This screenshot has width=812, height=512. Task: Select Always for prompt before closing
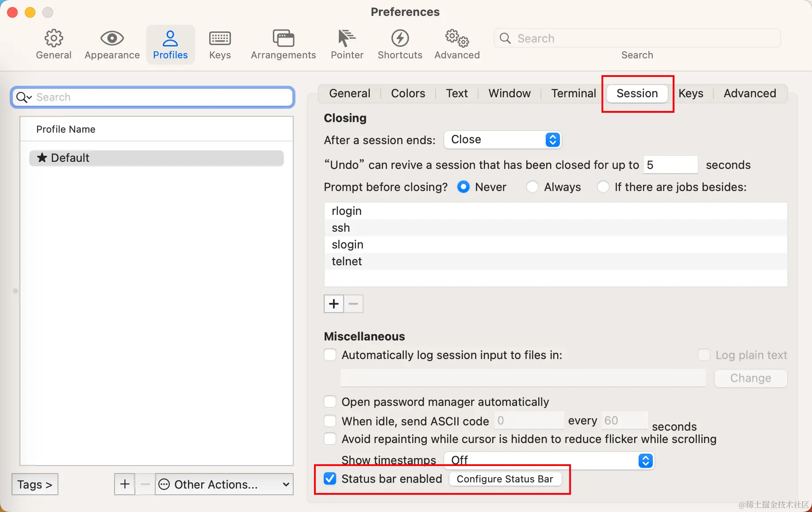[x=532, y=187]
